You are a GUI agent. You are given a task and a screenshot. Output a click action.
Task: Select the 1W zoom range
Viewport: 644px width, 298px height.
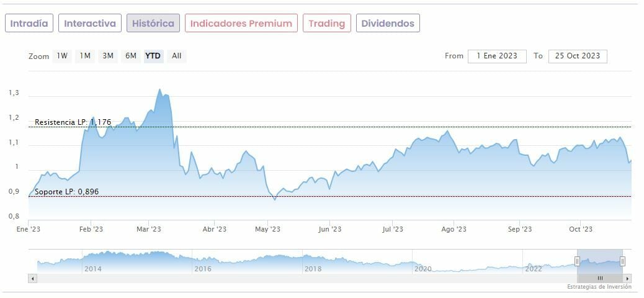62,56
